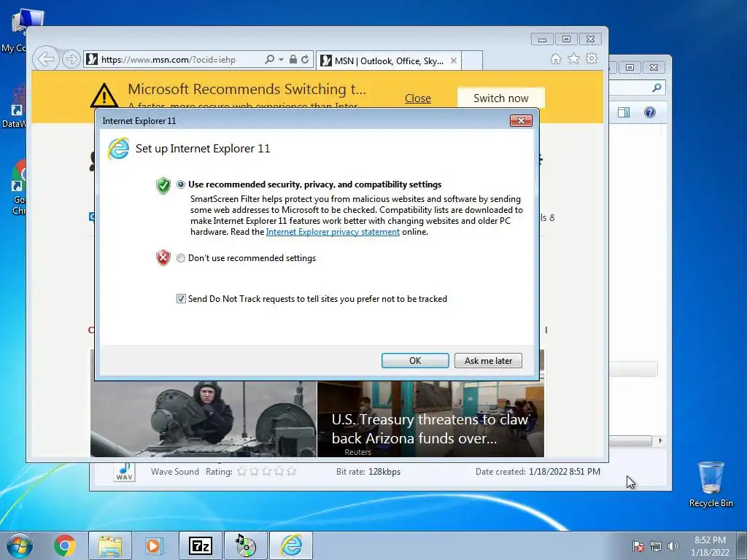Open Internet Explorer Tools gear
Image resolution: width=747 pixels, height=560 pixels.
(x=592, y=58)
